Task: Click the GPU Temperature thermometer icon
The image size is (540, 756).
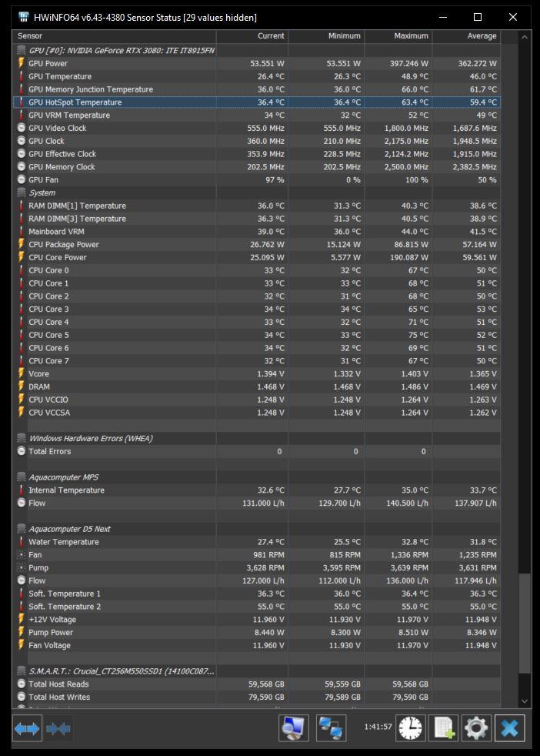Action: 22,76
